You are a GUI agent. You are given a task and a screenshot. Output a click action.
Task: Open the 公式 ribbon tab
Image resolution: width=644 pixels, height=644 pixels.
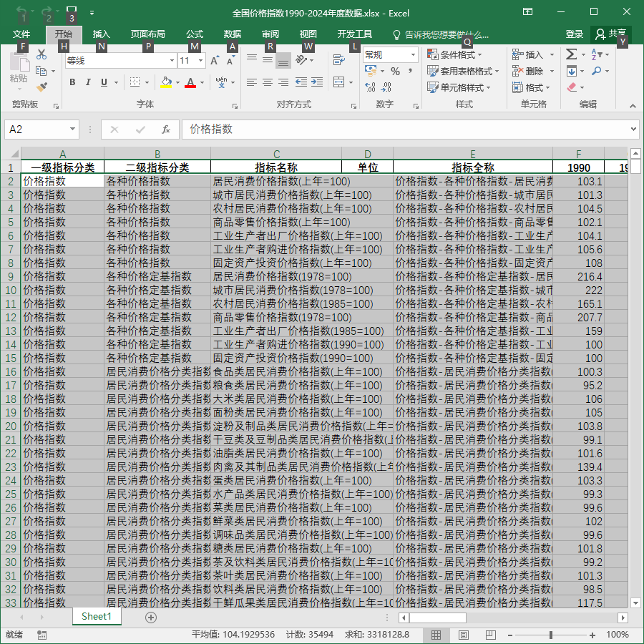194,34
